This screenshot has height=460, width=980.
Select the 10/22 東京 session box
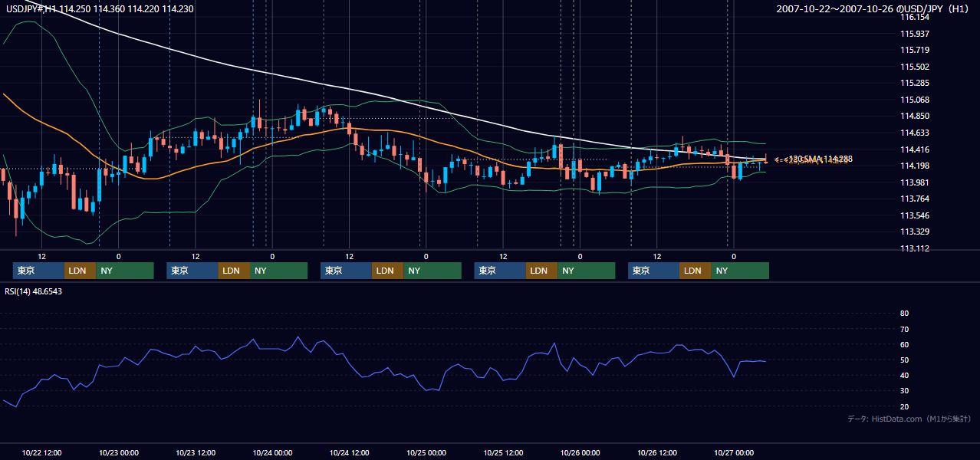point(38,271)
